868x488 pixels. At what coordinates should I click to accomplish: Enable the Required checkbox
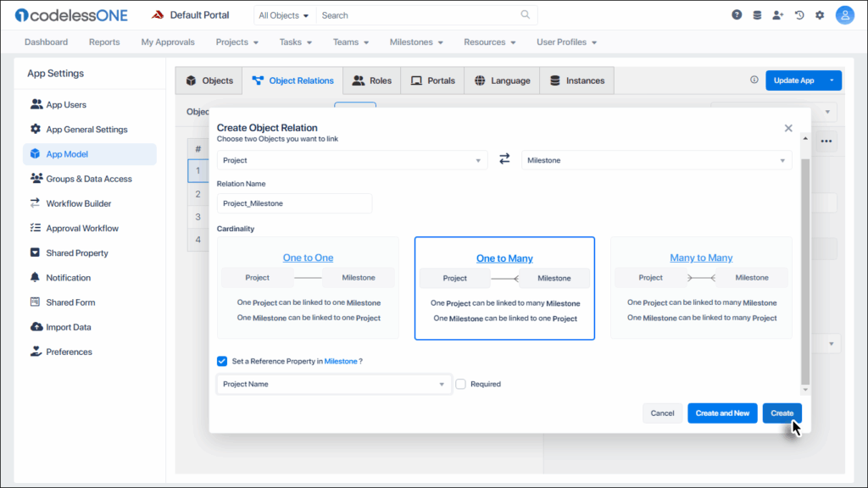click(460, 384)
